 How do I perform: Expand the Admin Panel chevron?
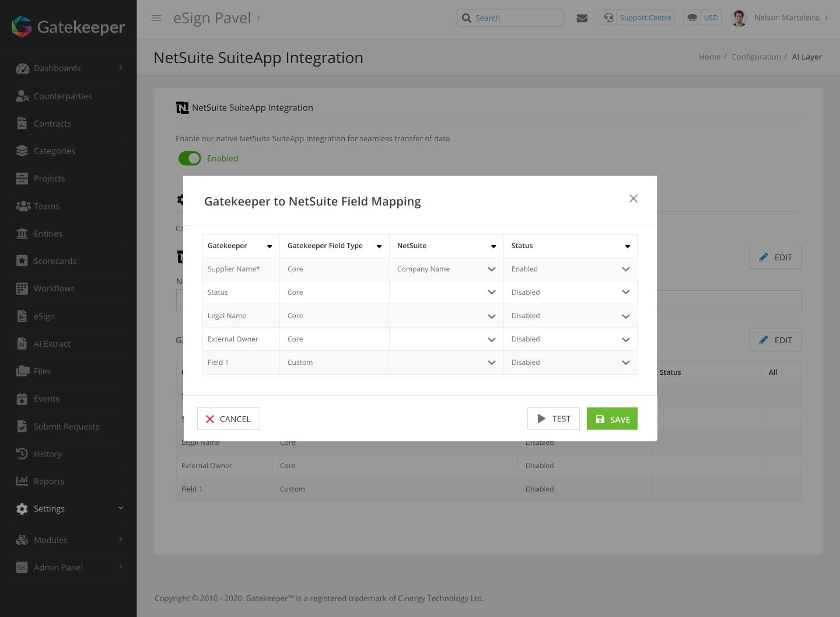coord(121,567)
